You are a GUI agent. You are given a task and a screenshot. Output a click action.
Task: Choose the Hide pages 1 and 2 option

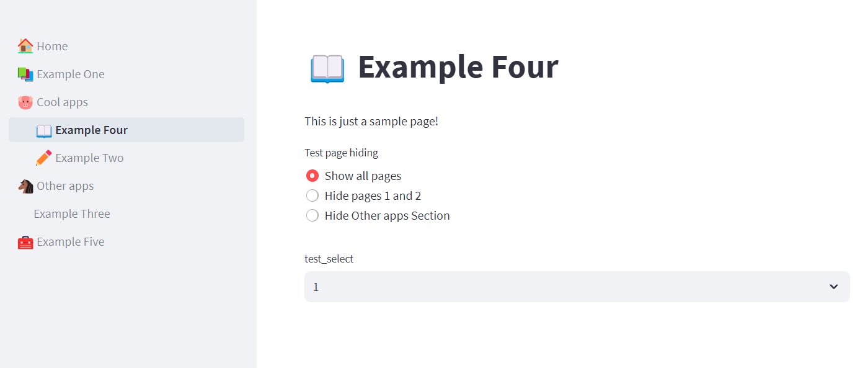coord(312,195)
